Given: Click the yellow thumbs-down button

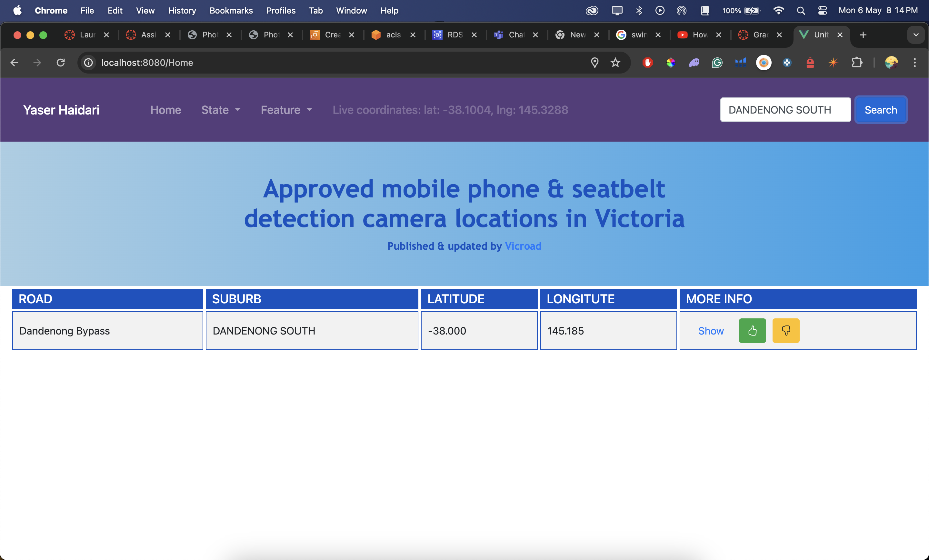Looking at the screenshot, I should click(x=786, y=330).
